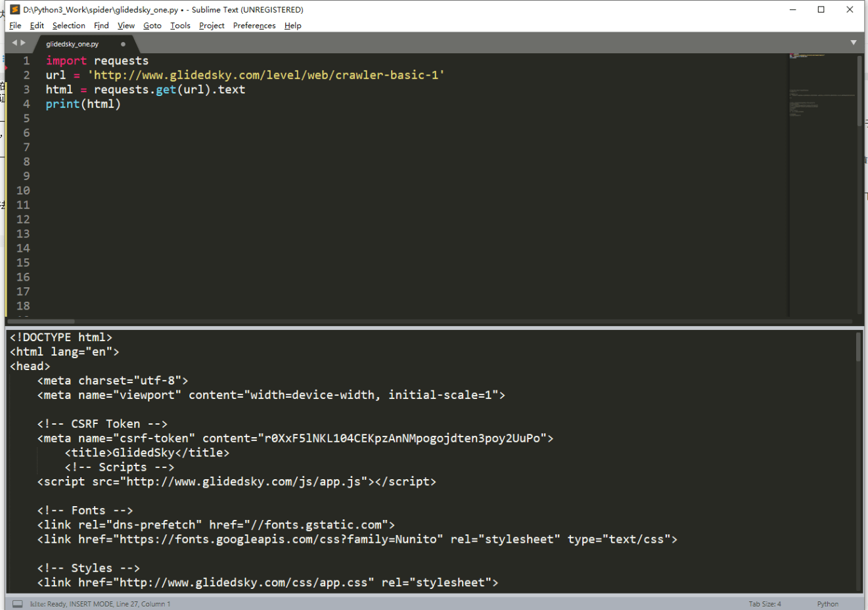The image size is (868, 610).
Task: Click the Sublime Text app icon in title bar
Action: pyautogui.click(x=14, y=10)
